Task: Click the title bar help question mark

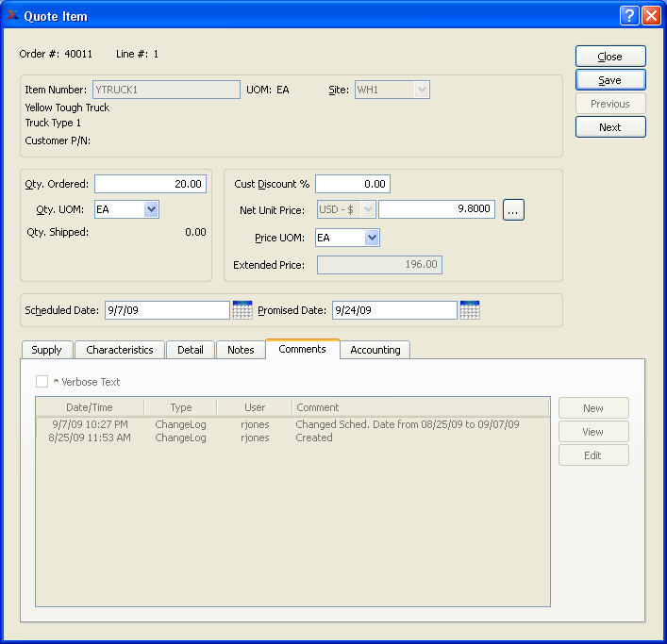Action: click(629, 15)
